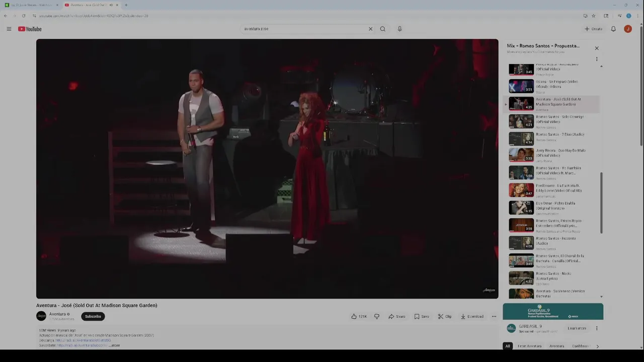Open the account avatar menu

point(628,29)
